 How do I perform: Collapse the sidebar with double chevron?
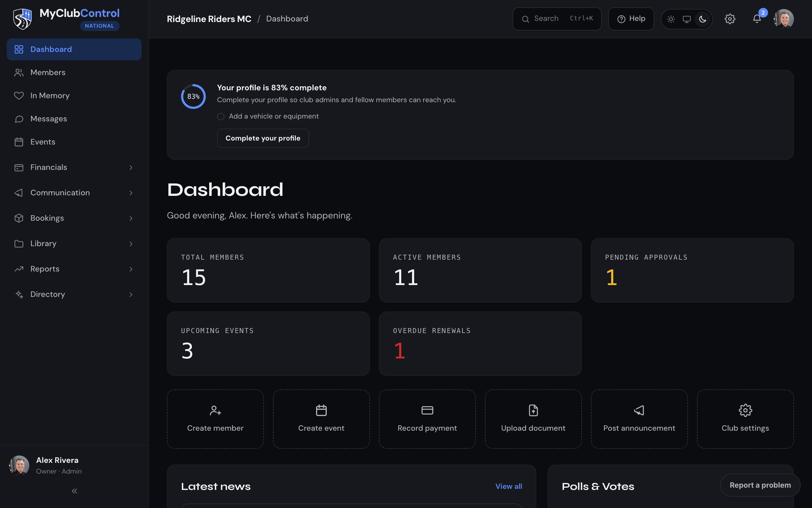pyautogui.click(x=74, y=491)
